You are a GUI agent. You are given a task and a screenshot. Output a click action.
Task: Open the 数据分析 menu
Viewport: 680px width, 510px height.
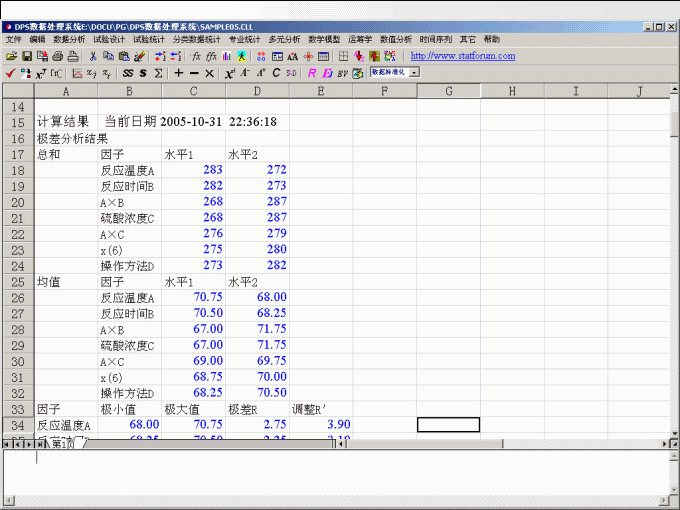coord(69,39)
